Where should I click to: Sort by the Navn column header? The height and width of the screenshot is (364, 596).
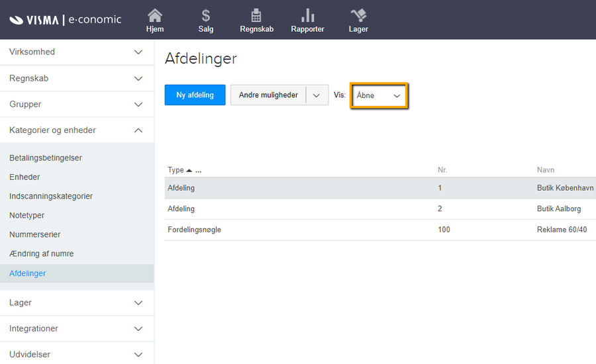coord(546,170)
